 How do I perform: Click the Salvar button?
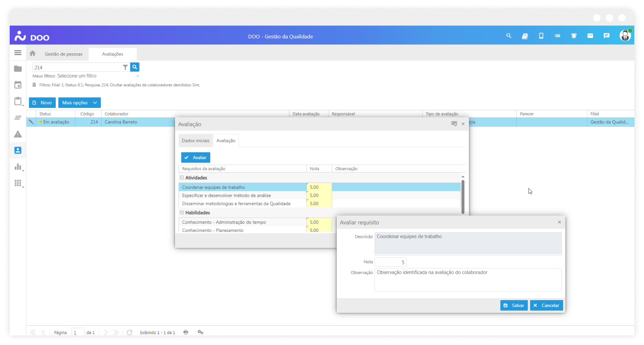click(x=513, y=305)
